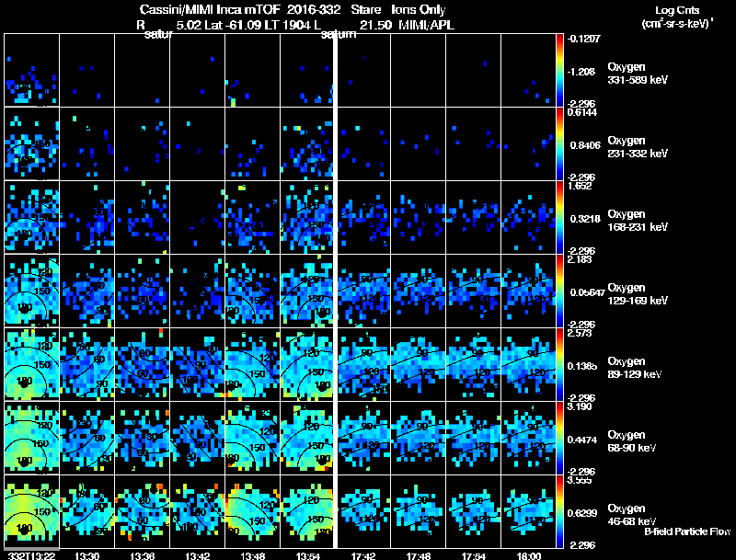The width and height of the screenshot is (736, 560).
Task: Click the color bar beside Oxygen 46-68 keV
Action: 559,511
